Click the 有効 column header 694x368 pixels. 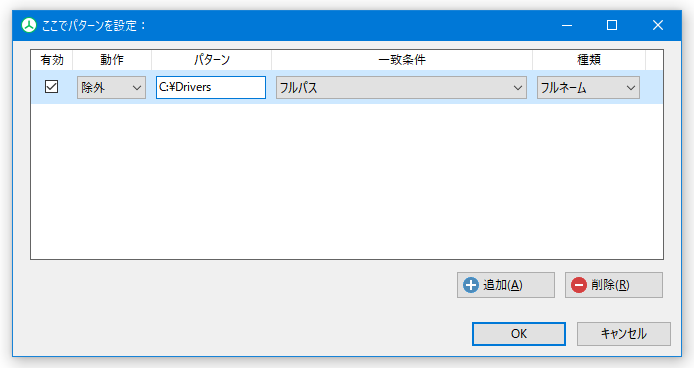[52, 60]
